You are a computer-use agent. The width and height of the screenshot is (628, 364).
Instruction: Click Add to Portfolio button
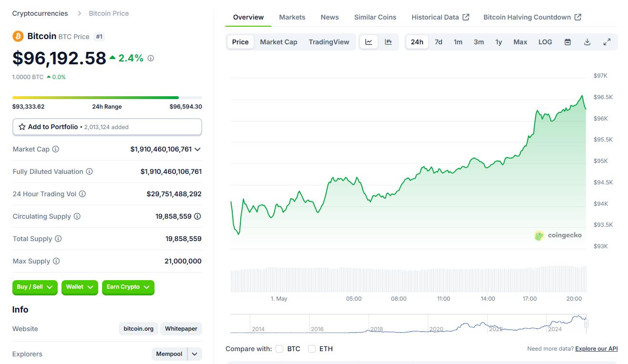[107, 127]
